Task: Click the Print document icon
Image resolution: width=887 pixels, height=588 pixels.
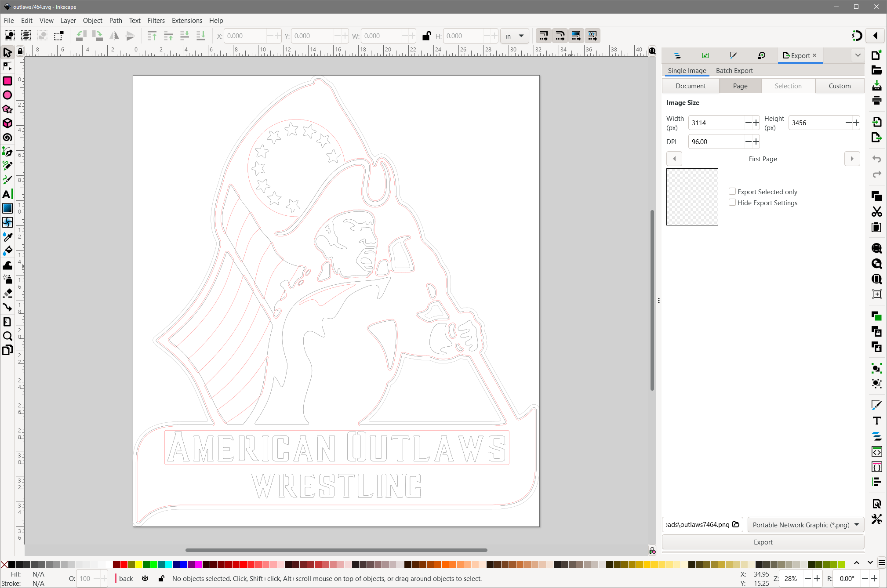Action: click(877, 101)
